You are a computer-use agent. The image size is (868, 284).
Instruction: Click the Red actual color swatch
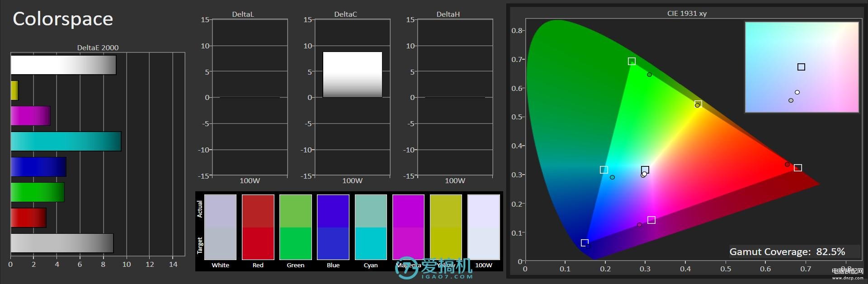tap(258, 211)
